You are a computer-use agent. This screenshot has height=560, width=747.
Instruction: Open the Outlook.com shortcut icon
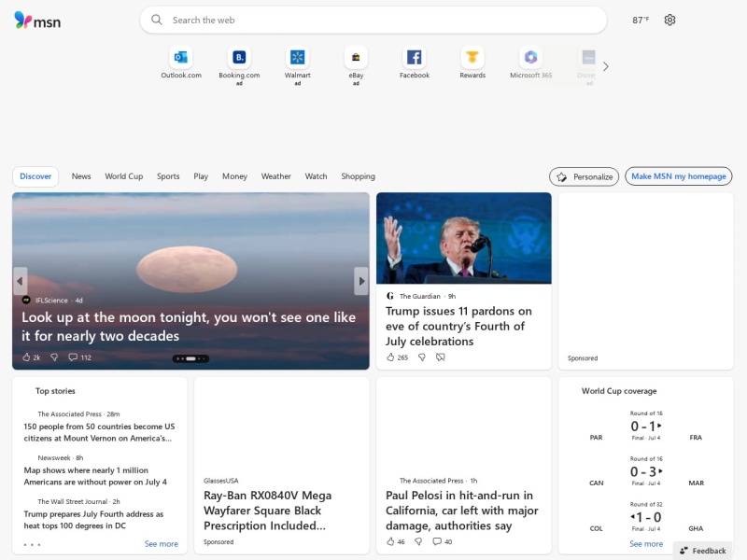181,58
